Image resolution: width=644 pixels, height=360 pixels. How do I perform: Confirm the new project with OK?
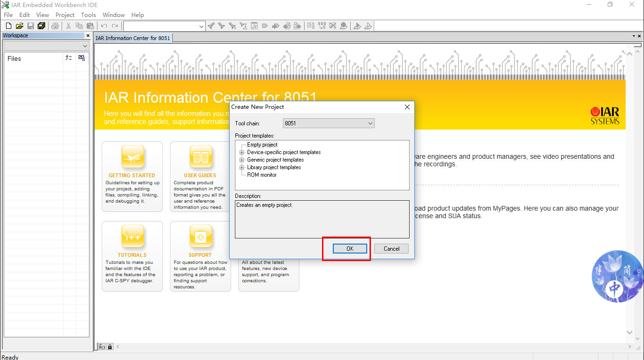tap(350, 249)
